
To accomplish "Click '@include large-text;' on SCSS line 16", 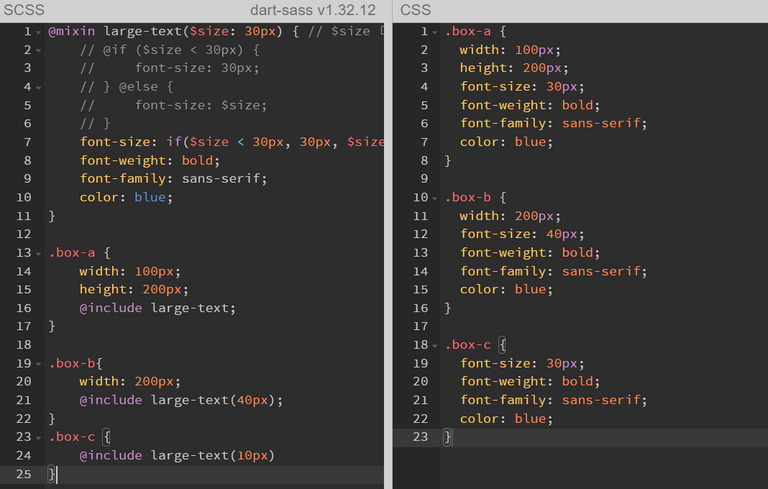I will [x=158, y=308].
